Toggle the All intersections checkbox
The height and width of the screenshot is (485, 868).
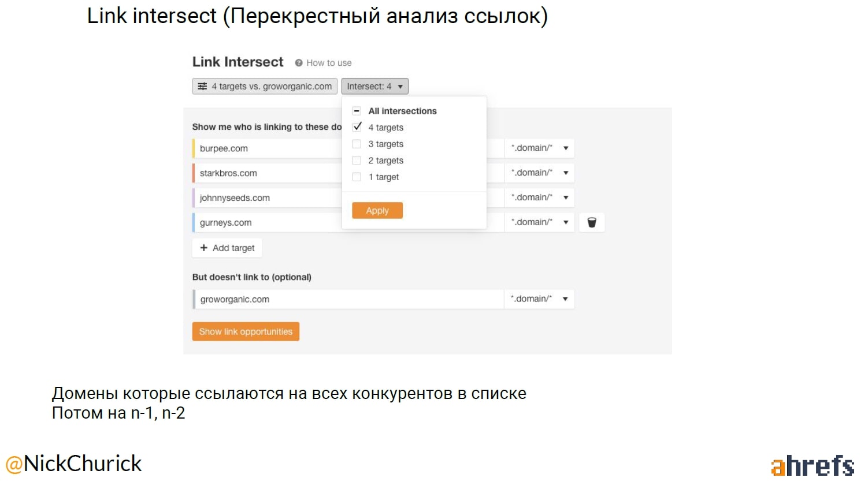coord(357,111)
